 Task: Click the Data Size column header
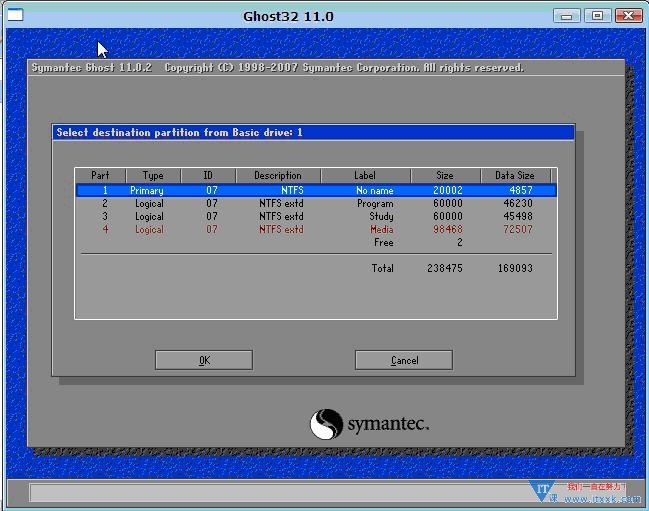tap(515, 175)
